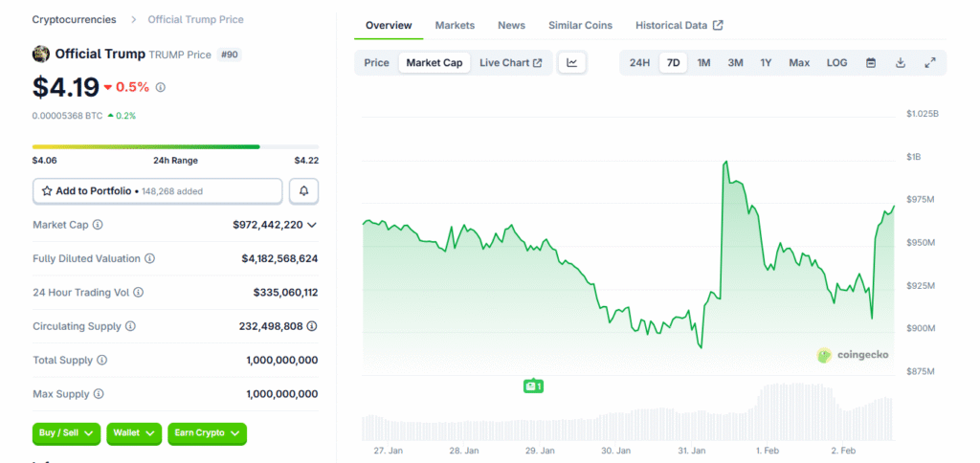Click the Market Cap info icon
Viewport: 980px width, 463px height.
point(98,225)
